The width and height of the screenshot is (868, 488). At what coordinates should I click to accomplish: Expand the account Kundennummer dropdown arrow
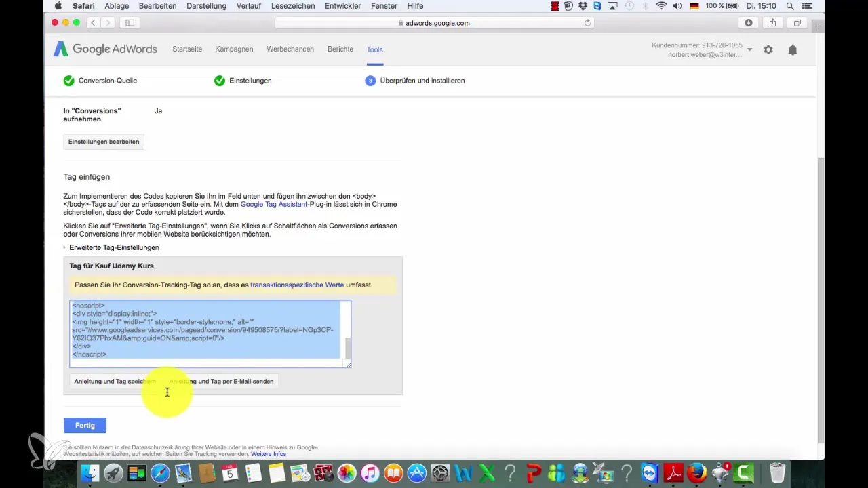tap(749, 49)
